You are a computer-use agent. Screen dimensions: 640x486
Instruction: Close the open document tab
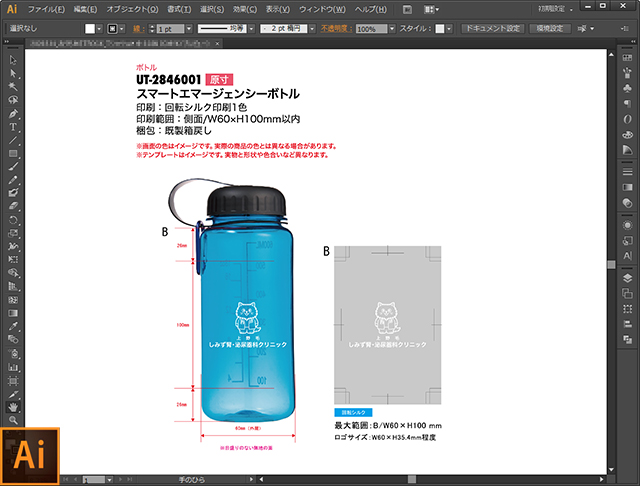coord(218,43)
